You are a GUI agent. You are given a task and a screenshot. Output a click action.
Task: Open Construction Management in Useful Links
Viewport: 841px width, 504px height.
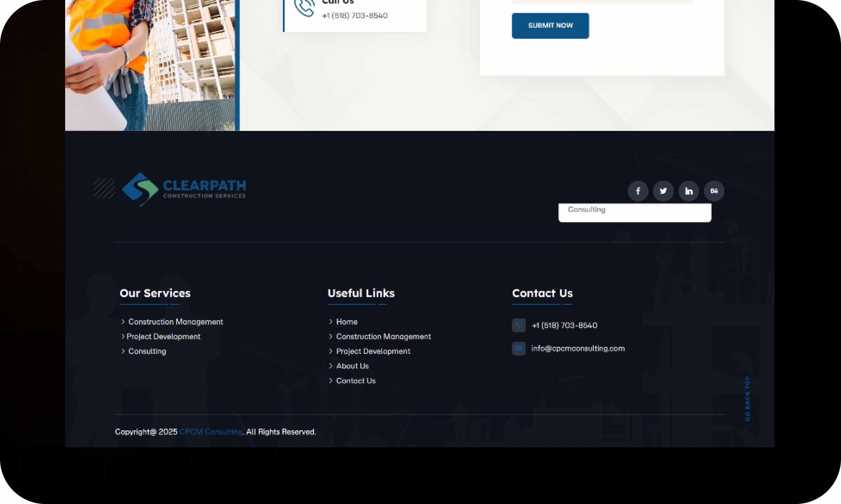[384, 336]
